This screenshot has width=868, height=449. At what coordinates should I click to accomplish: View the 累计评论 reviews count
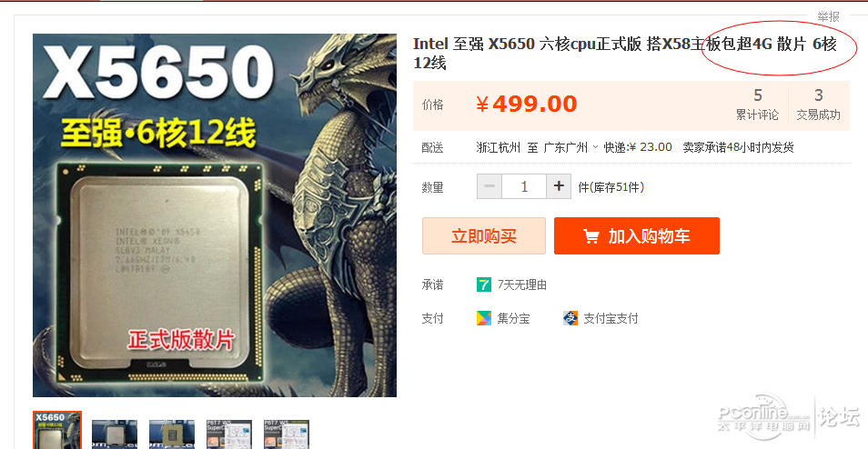[x=757, y=105]
